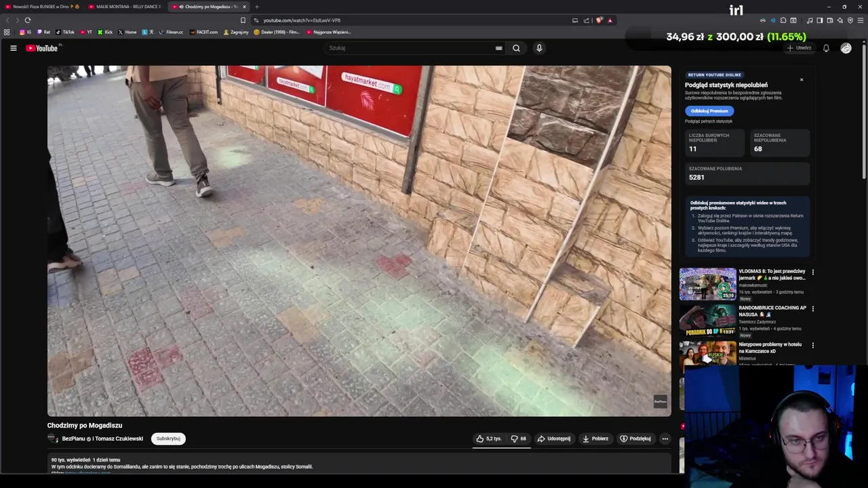868x488 pixels.
Task: Open Brave Leo AI sparkle icon
Action: pyautogui.click(x=840, y=20)
